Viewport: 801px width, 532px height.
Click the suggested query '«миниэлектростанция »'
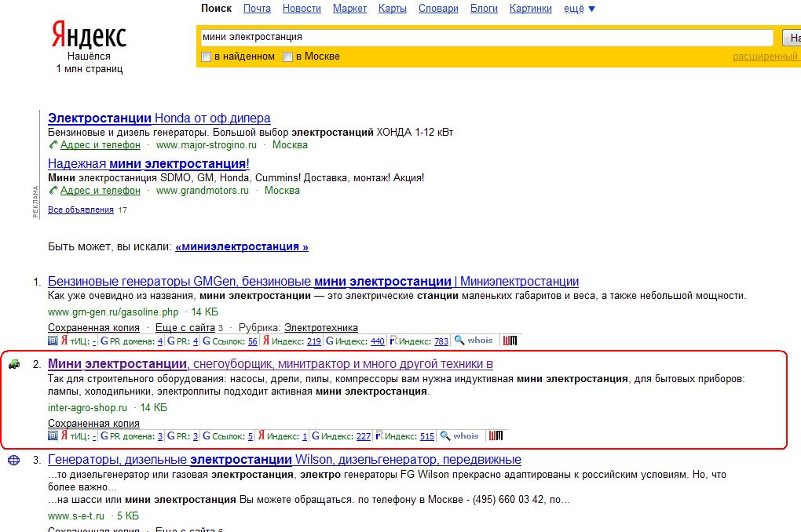coord(242,246)
